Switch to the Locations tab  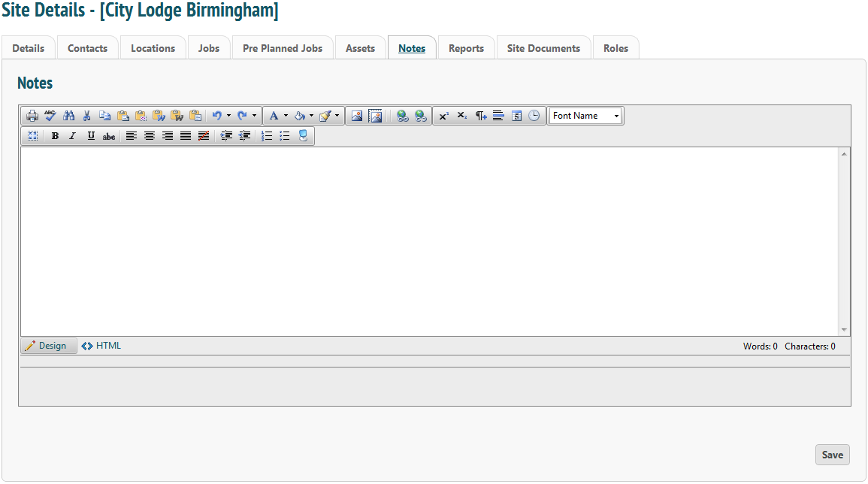pyautogui.click(x=153, y=48)
